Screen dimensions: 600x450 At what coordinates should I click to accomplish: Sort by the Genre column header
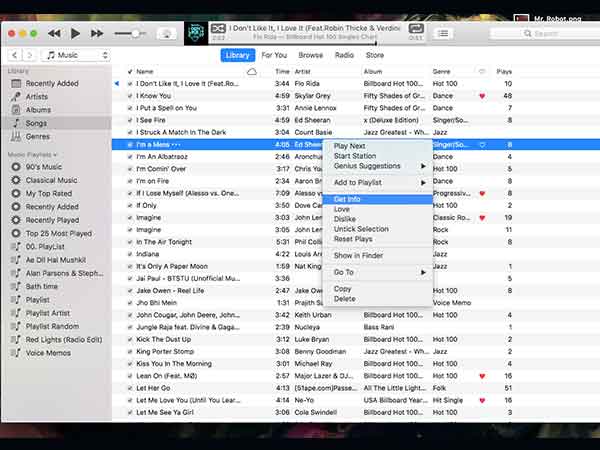coord(441,72)
